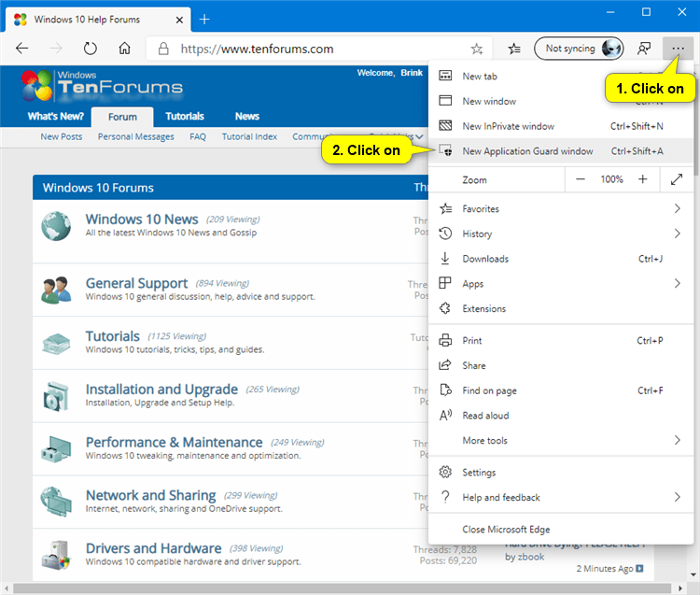
Task: Go to the Home page icon
Action: [124, 49]
